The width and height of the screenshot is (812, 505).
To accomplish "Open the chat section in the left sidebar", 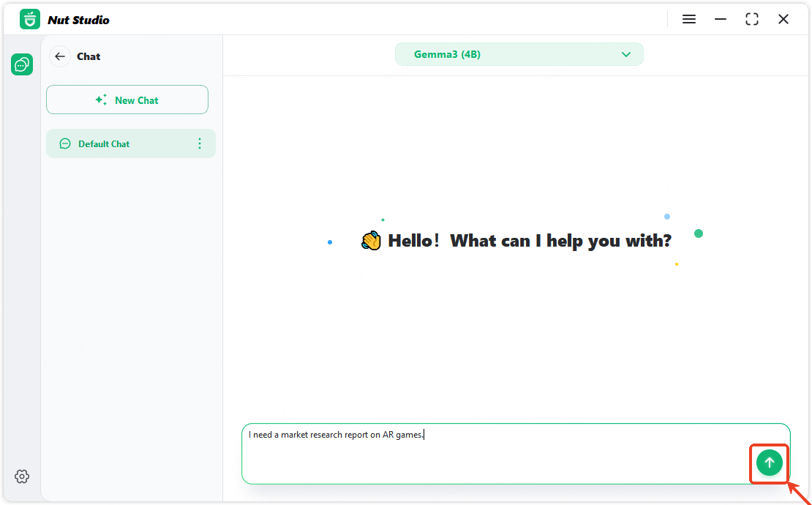I will 22,64.
